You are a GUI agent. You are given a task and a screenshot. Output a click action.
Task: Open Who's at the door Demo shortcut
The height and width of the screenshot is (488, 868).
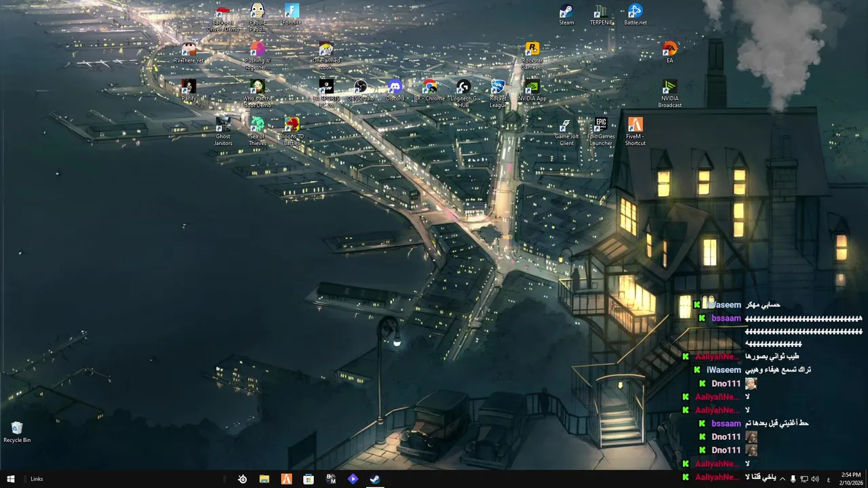[257, 94]
